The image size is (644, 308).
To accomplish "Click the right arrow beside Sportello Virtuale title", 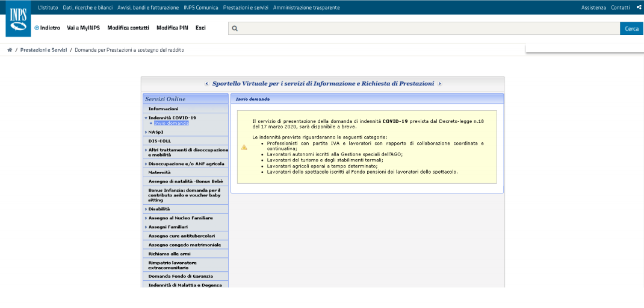I will pyautogui.click(x=439, y=83).
